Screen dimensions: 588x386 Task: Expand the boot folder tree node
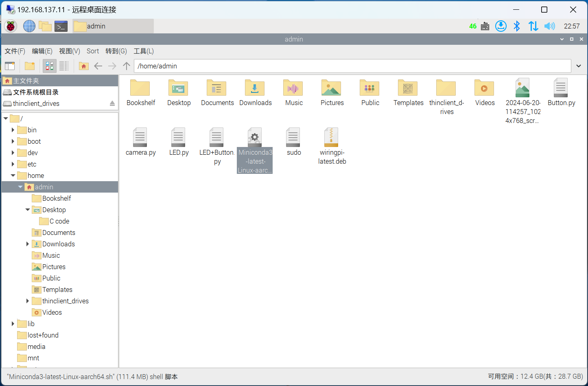pyautogui.click(x=13, y=141)
